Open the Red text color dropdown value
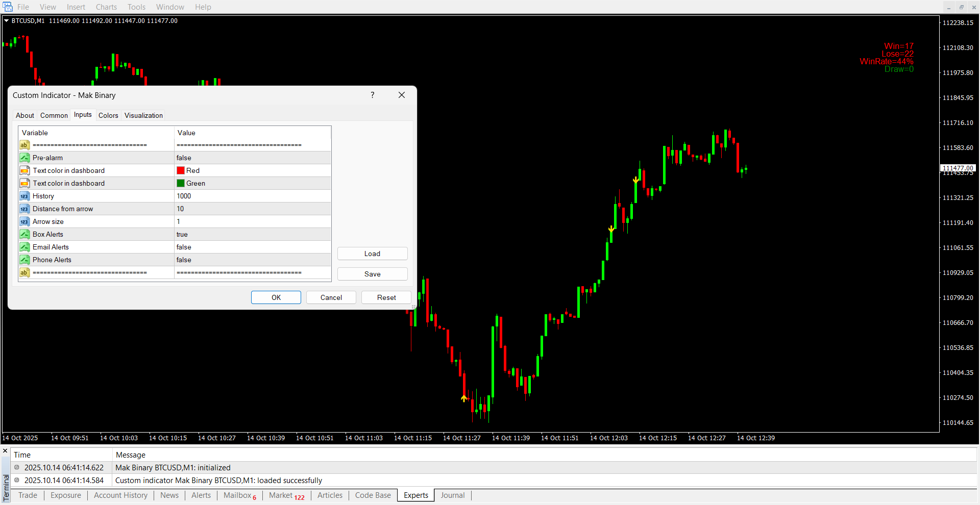 point(252,170)
